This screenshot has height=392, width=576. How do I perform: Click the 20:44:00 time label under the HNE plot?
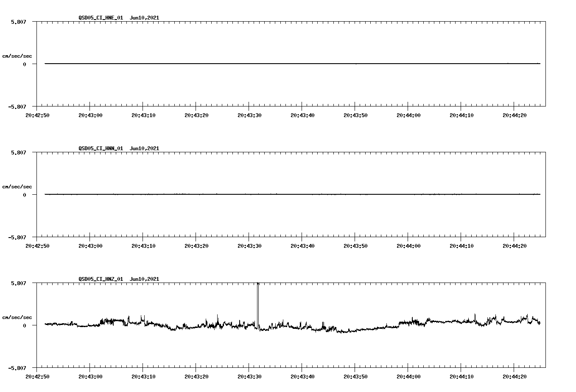tap(408, 115)
